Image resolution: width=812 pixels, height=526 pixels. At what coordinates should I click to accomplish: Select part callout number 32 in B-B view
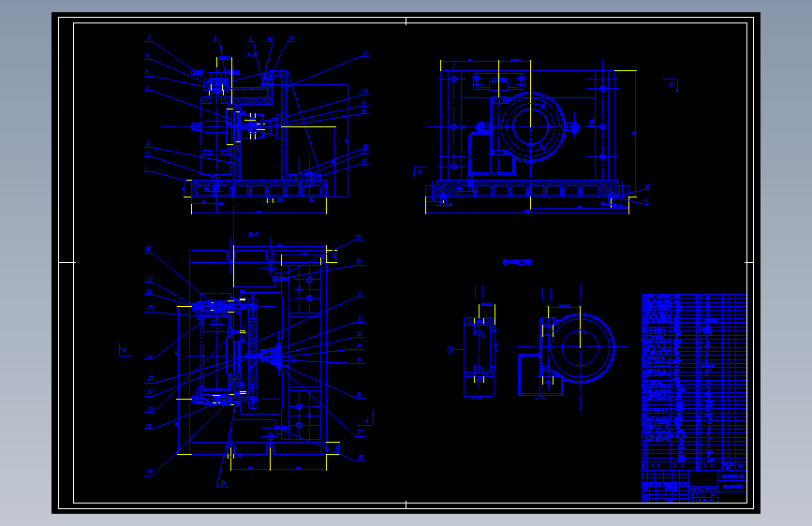click(360, 319)
